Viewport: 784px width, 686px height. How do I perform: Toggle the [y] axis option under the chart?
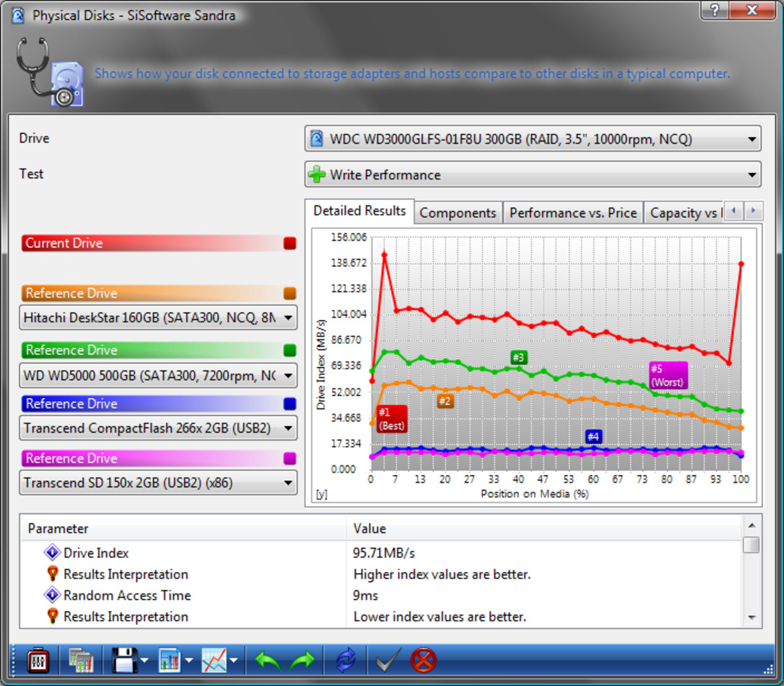click(x=321, y=494)
